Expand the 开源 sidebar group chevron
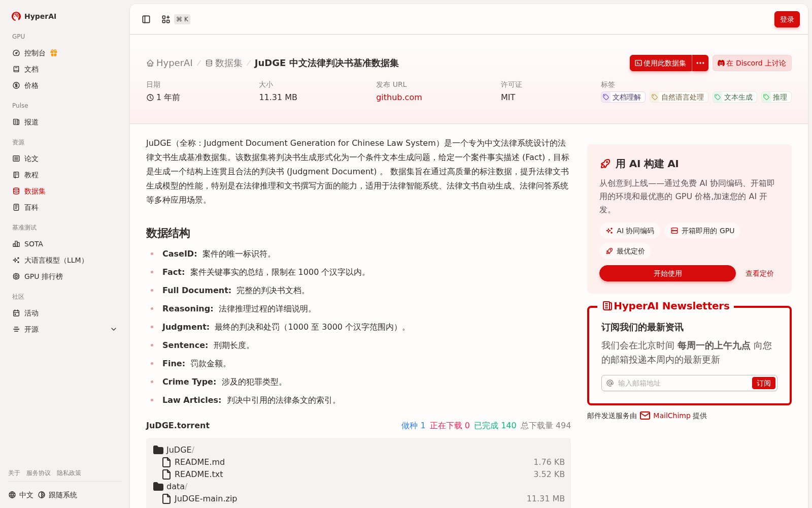This screenshot has width=812, height=508. 114,329
